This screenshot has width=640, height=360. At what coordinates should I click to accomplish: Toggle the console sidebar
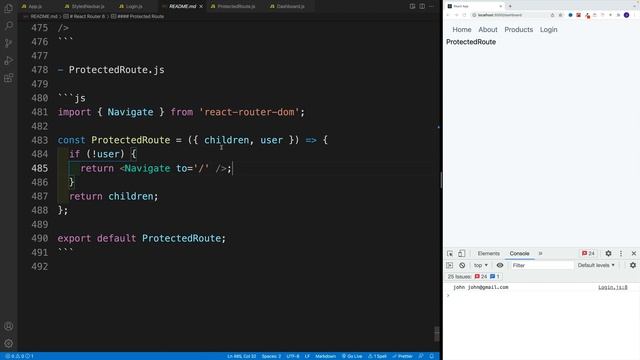[x=449, y=265]
